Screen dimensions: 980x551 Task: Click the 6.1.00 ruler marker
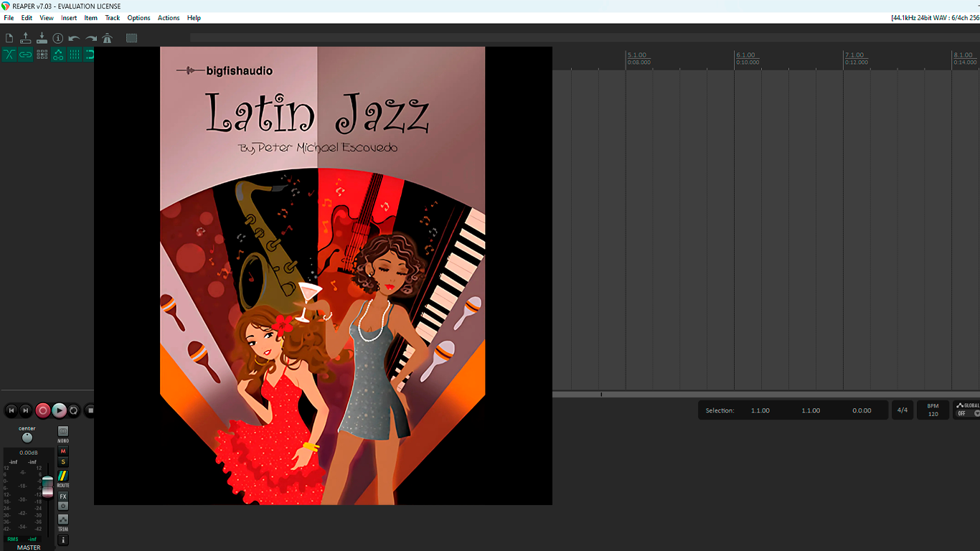tap(746, 55)
